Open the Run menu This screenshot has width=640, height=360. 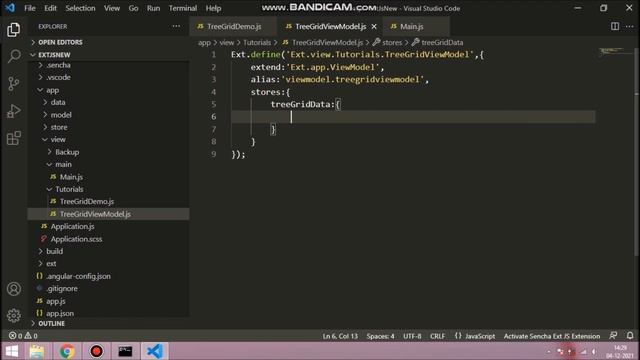pos(153,8)
